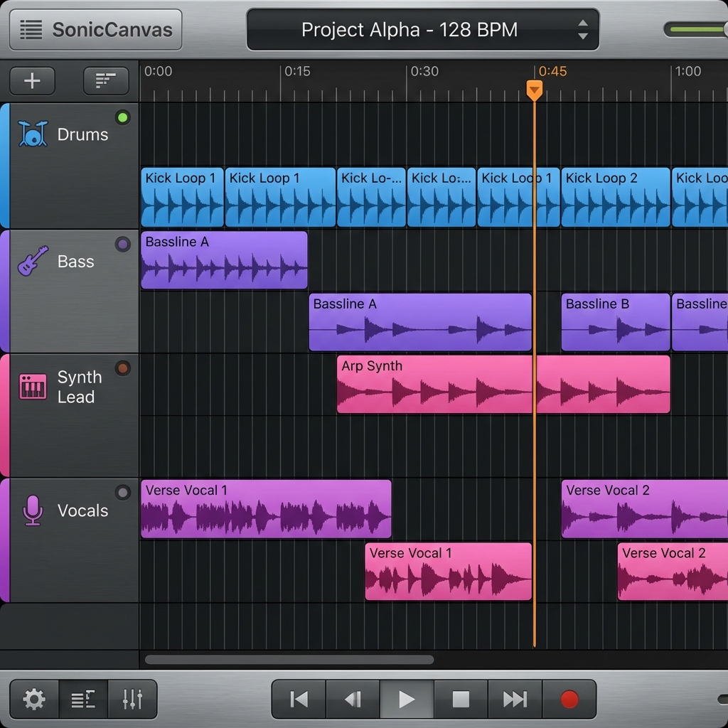Toggle the Bass track purple indicator
This screenshot has width=728, height=728.
click(x=123, y=245)
